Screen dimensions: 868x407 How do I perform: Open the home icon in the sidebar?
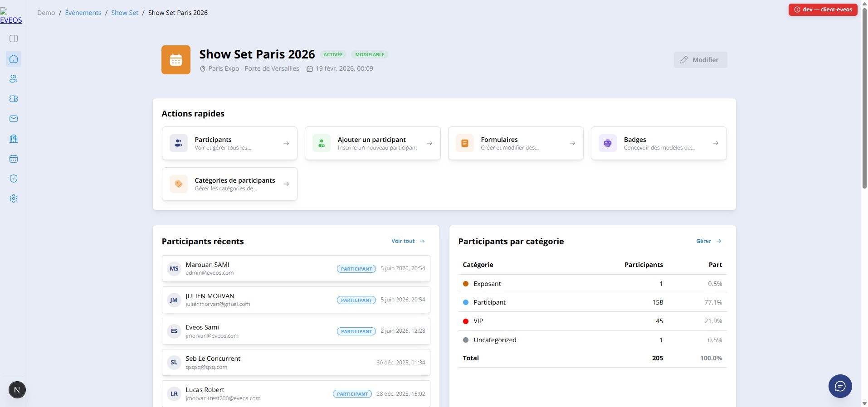[14, 59]
